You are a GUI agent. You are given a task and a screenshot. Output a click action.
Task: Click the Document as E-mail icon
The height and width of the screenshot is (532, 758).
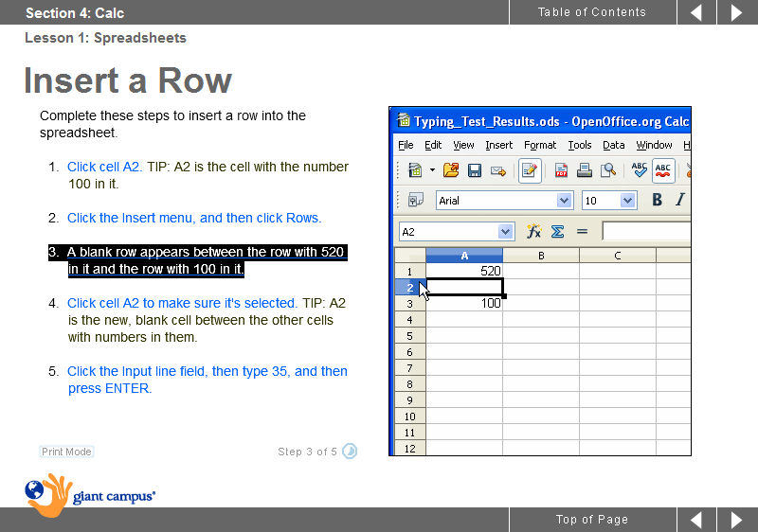coord(498,171)
